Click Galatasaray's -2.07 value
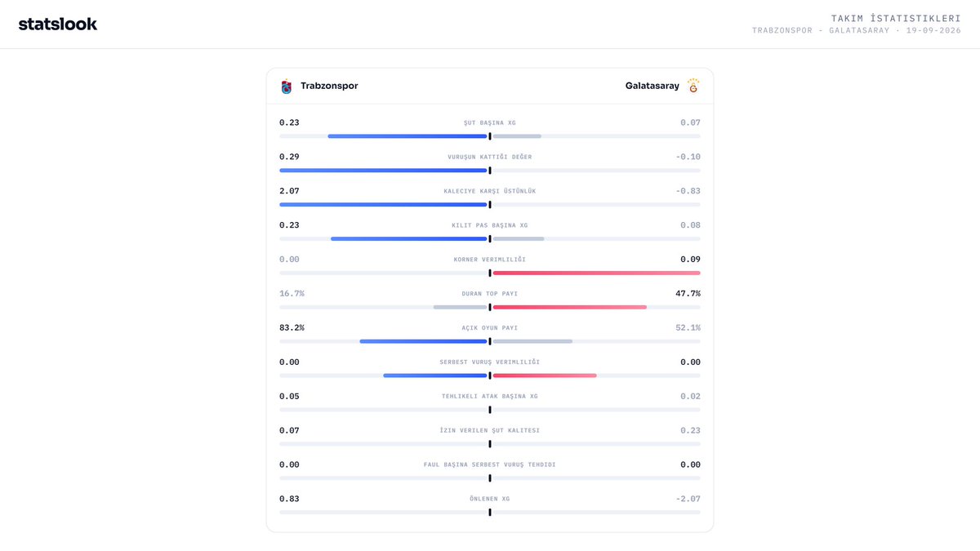 [x=688, y=500]
